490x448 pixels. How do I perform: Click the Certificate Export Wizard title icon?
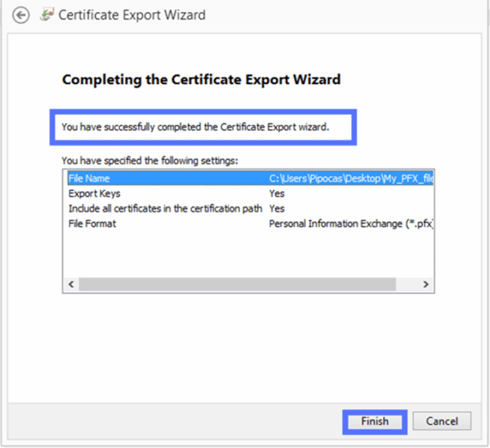[x=47, y=15]
